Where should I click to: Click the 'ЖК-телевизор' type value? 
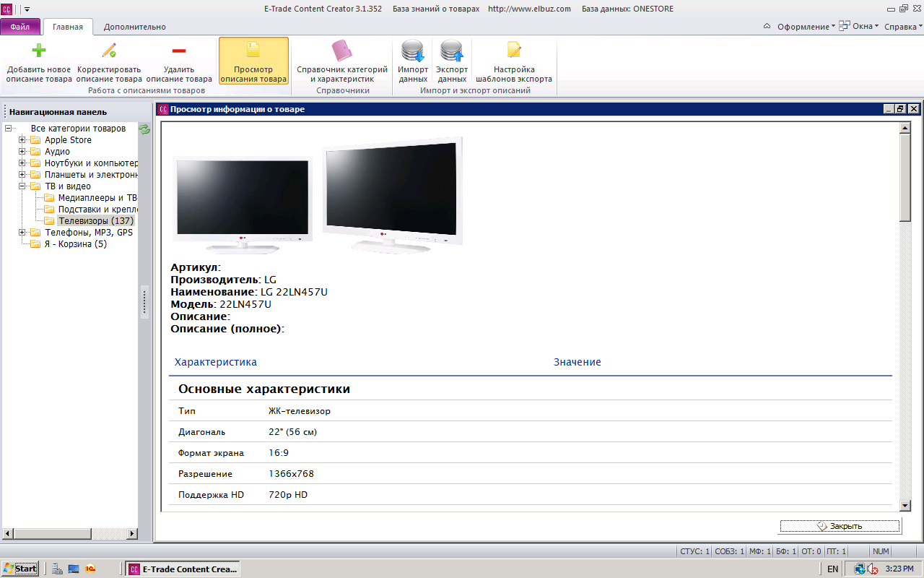tap(300, 411)
